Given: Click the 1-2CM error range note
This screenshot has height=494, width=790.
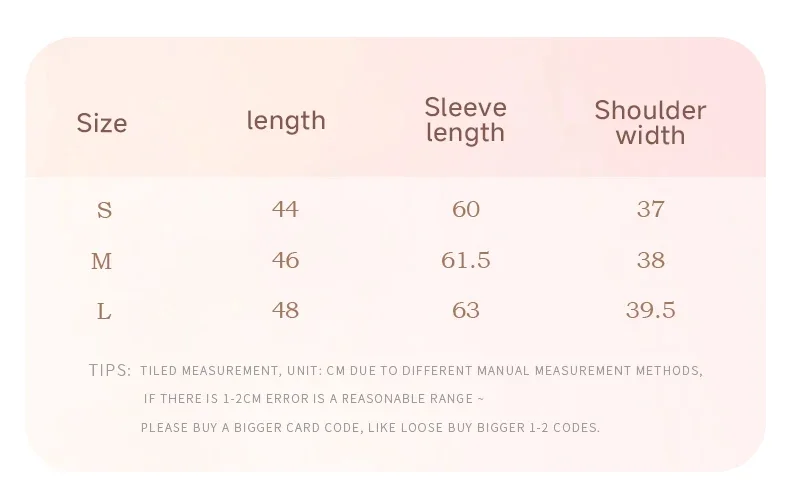Looking at the screenshot, I should point(313,399).
